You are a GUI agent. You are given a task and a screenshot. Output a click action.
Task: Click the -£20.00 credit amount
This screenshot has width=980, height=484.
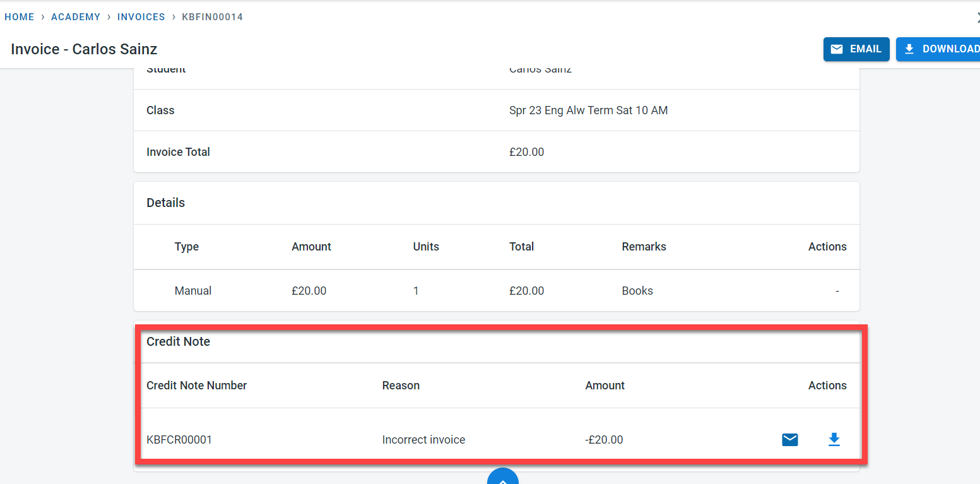click(604, 440)
